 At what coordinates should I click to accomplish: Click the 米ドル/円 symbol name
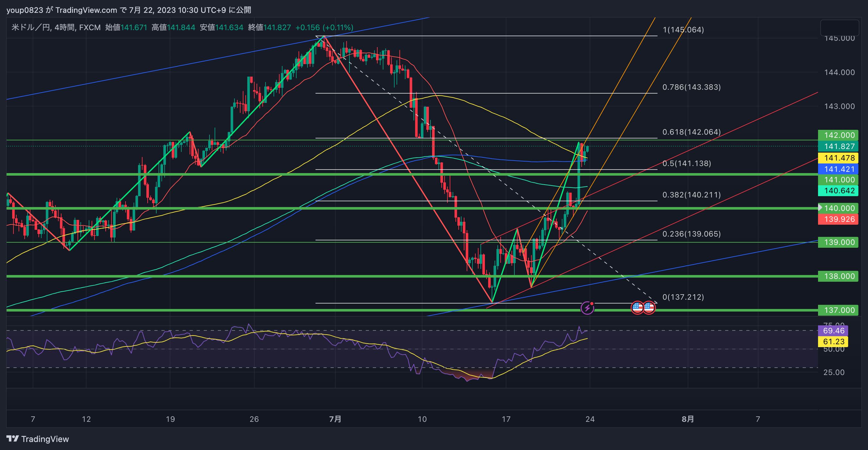tap(31, 27)
